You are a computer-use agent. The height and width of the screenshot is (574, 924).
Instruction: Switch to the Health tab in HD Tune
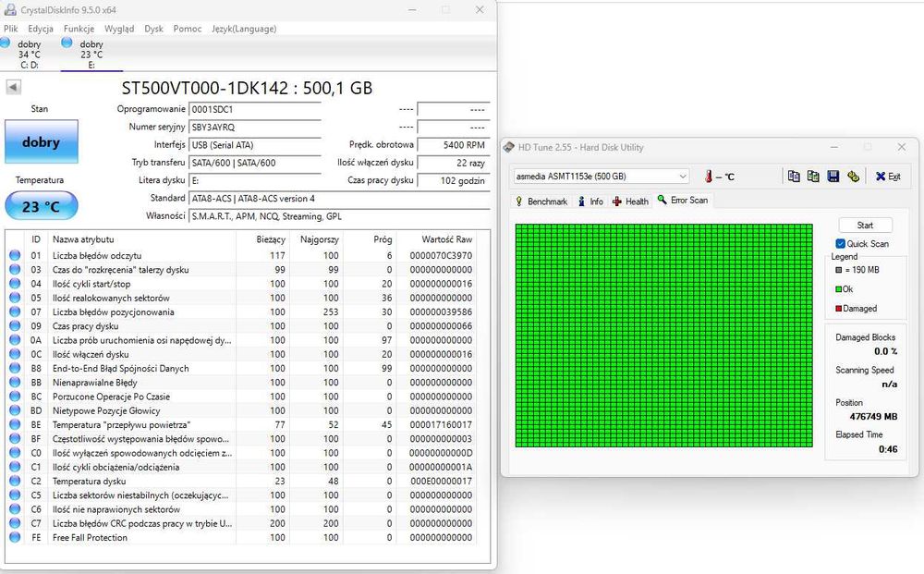630,202
